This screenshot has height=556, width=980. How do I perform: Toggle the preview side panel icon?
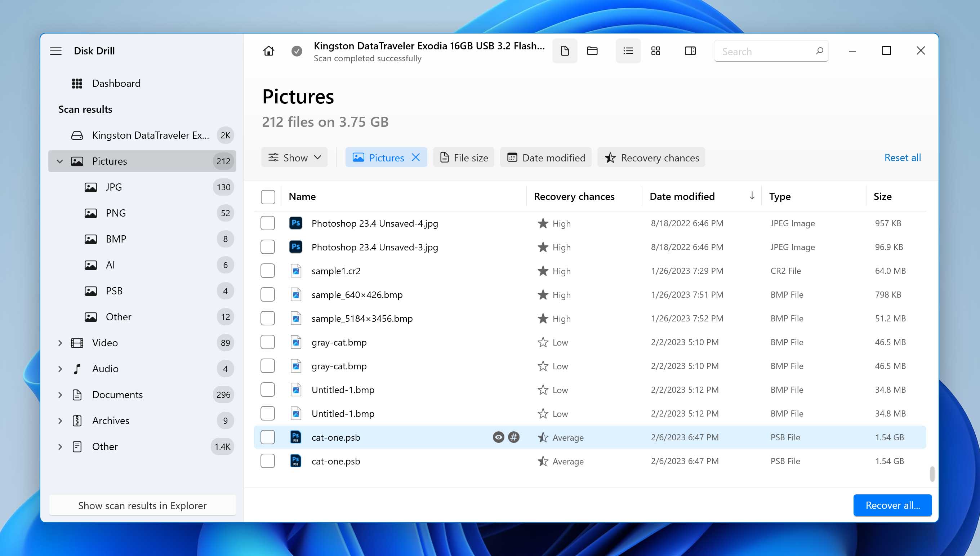pyautogui.click(x=690, y=51)
